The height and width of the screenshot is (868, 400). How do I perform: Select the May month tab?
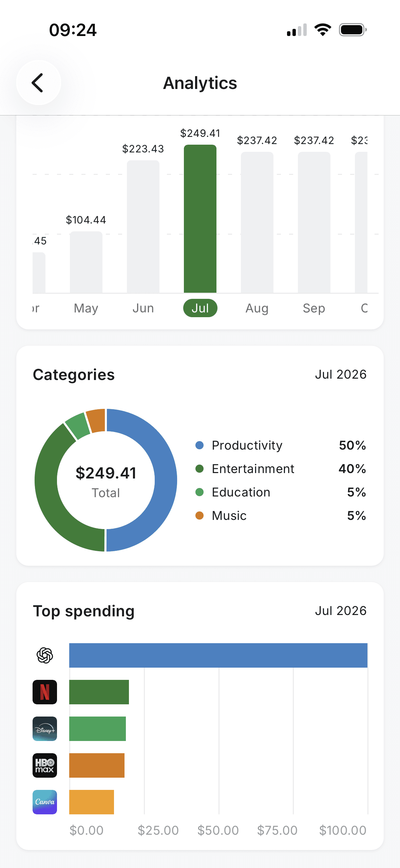(86, 308)
